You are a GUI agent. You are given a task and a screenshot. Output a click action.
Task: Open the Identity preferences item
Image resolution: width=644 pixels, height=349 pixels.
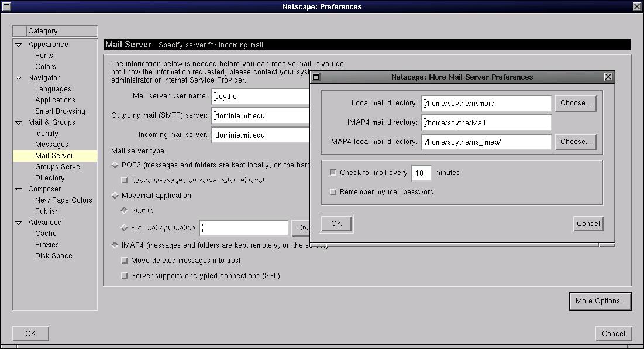[x=46, y=134]
